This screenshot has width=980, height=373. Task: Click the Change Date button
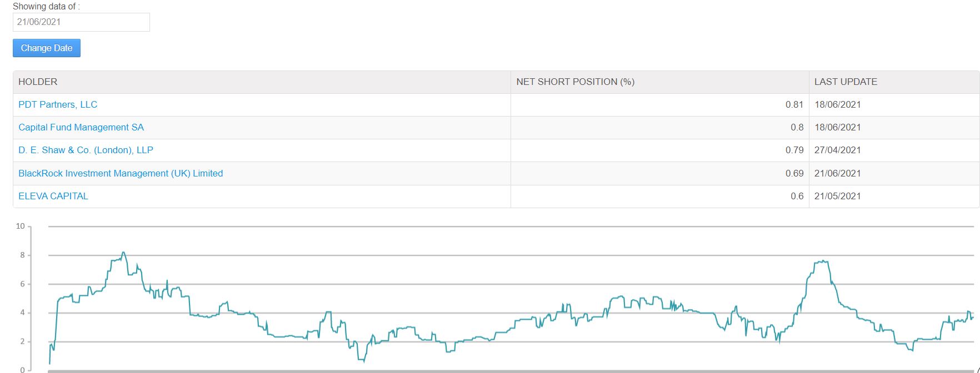[47, 48]
